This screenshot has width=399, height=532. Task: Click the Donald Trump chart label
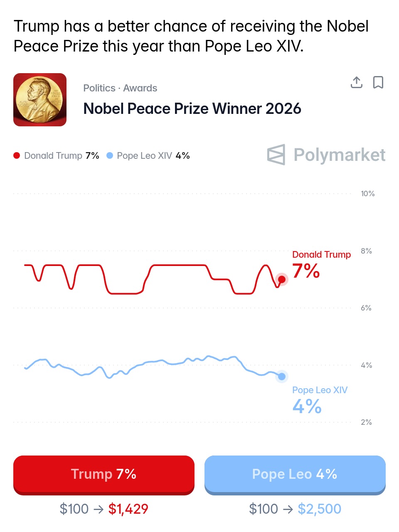coord(321,254)
